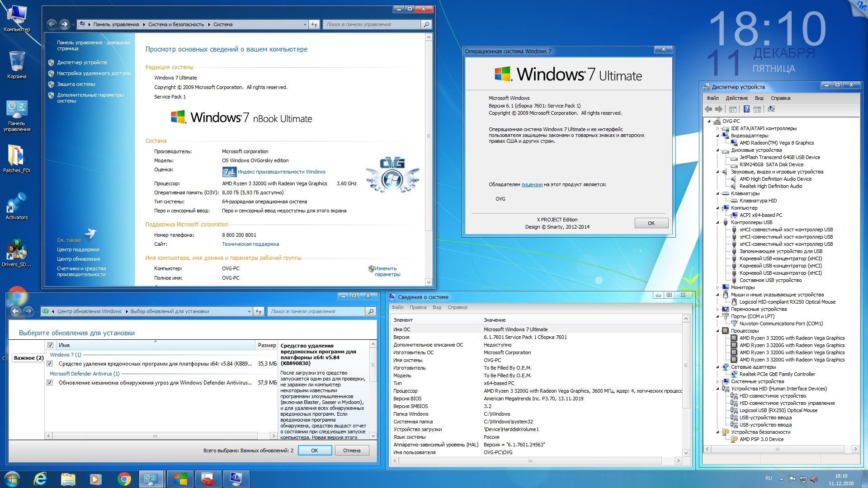The width and height of the screenshot is (868, 488).
Task: Open Файл menu in Device Manager
Action: pyautogui.click(x=712, y=98)
